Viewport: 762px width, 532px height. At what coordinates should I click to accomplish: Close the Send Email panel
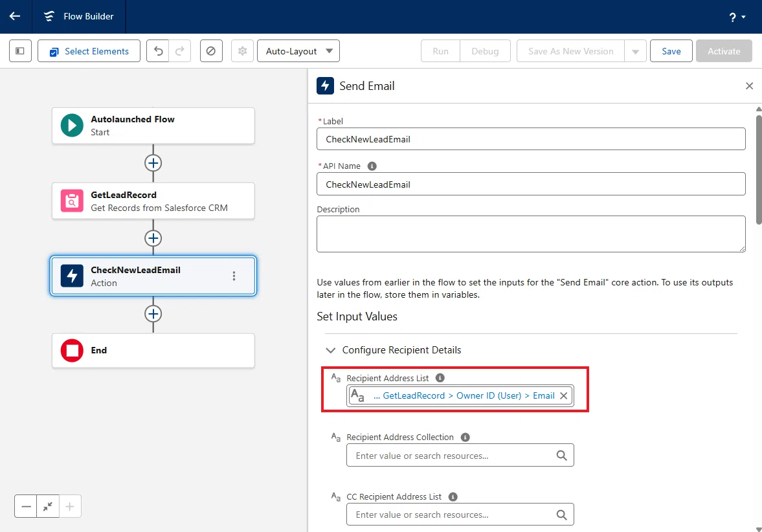749,86
